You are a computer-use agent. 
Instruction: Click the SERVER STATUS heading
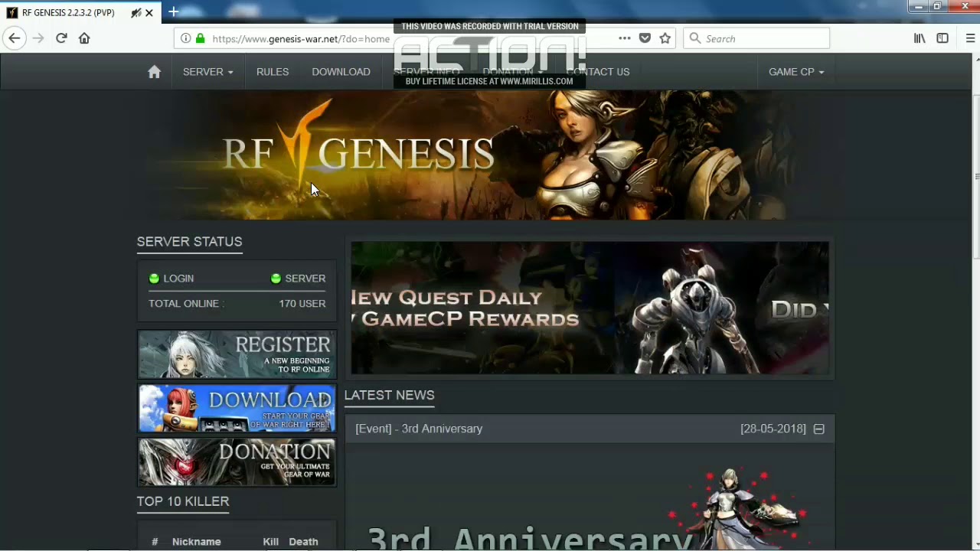189,242
